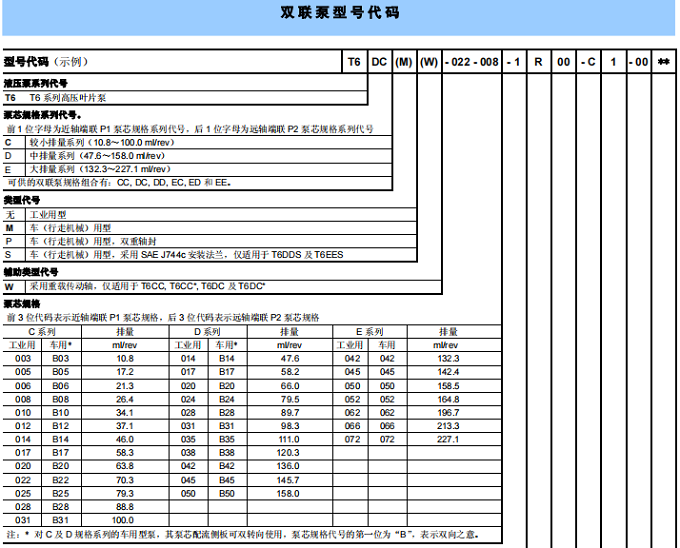
Task: Click the C 系列 column header
Action: [x=42, y=332]
